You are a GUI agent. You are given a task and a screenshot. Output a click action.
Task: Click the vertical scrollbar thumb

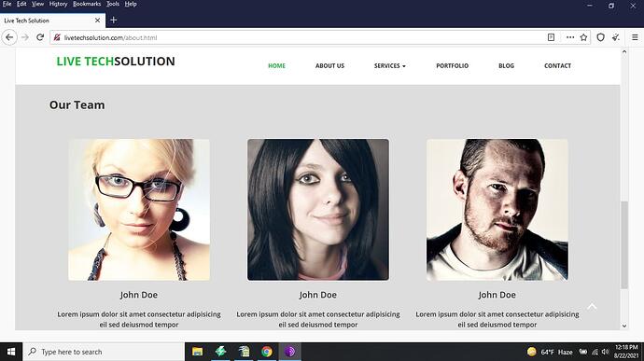624,244
